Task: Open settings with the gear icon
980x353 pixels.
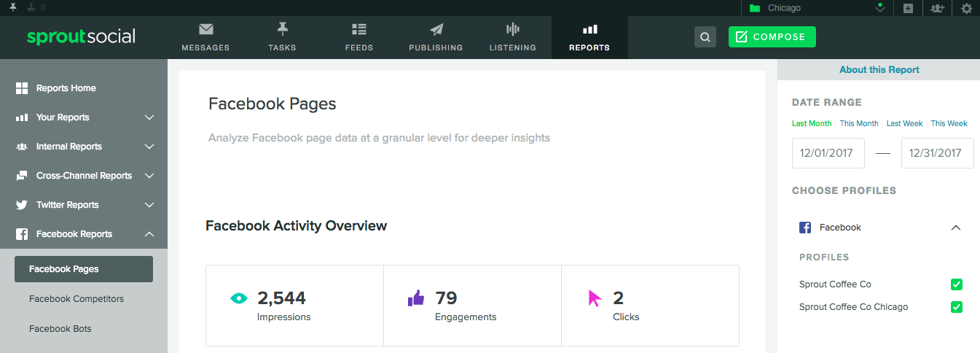Action: [x=966, y=8]
